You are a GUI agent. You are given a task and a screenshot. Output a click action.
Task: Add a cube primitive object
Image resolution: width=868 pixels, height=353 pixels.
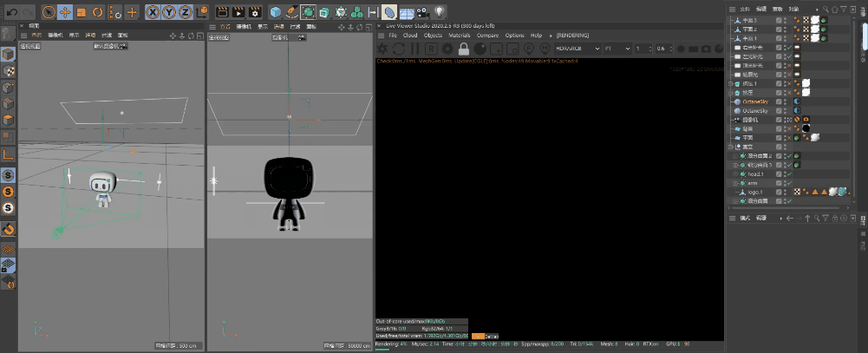pos(275,11)
